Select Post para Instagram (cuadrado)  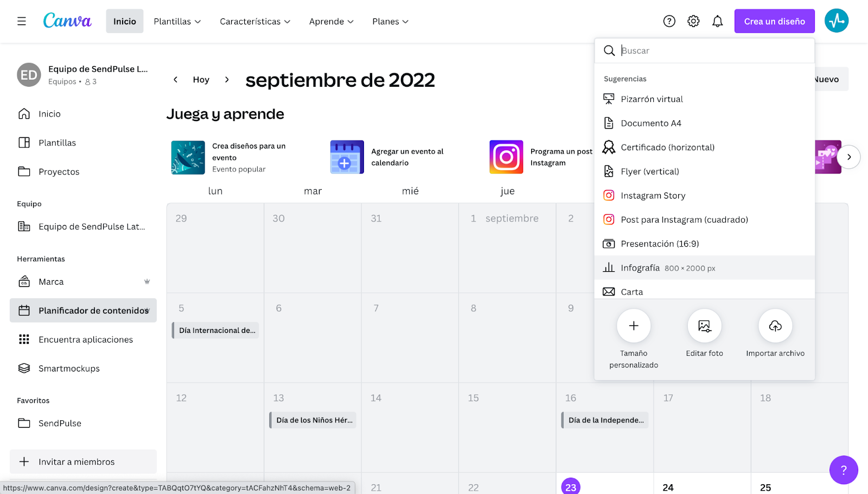point(705,220)
